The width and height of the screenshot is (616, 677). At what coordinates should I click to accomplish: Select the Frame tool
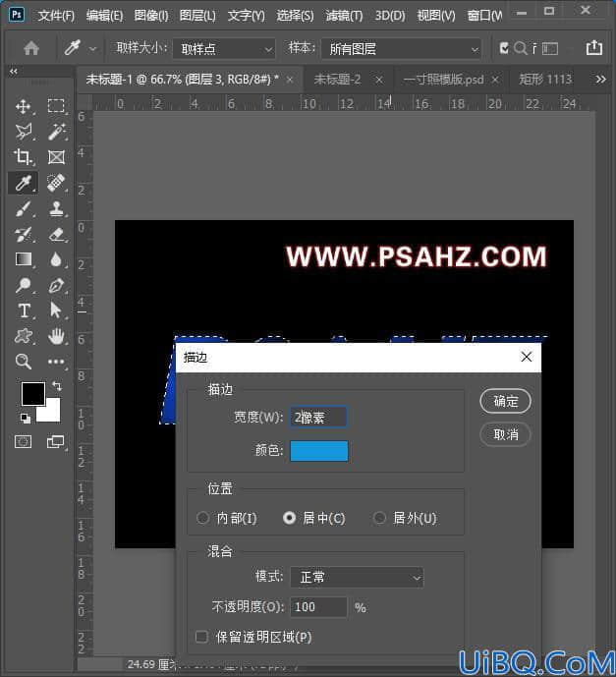[56, 157]
